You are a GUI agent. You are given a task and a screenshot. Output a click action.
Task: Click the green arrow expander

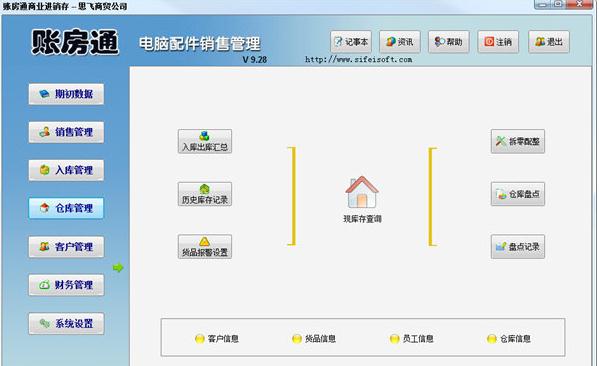coord(118,268)
